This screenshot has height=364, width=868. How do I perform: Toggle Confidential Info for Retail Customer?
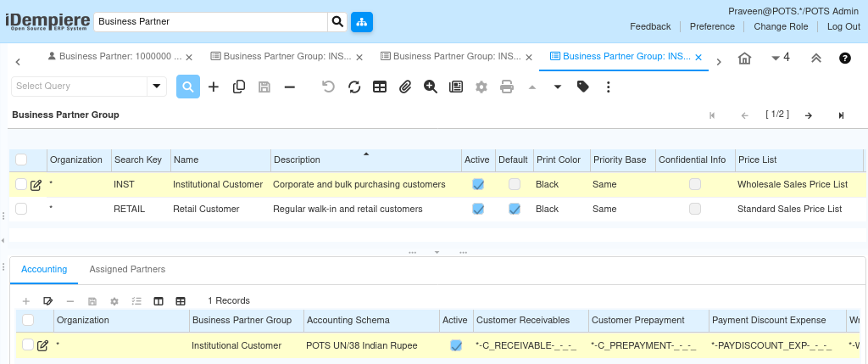[695, 209]
